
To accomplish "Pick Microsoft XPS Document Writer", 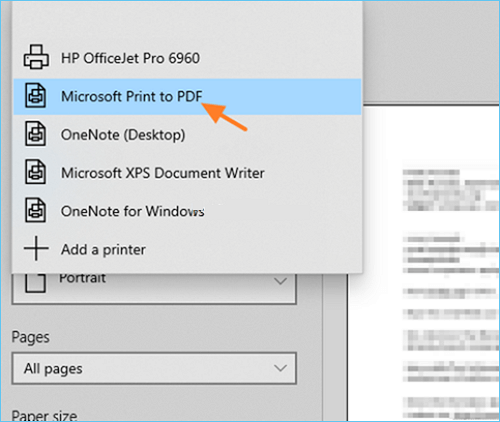I will point(187,173).
